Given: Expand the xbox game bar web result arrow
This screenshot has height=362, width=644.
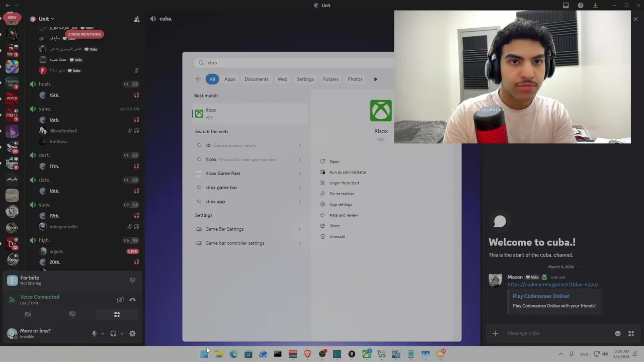Looking at the screenshot, I should 299,188.
